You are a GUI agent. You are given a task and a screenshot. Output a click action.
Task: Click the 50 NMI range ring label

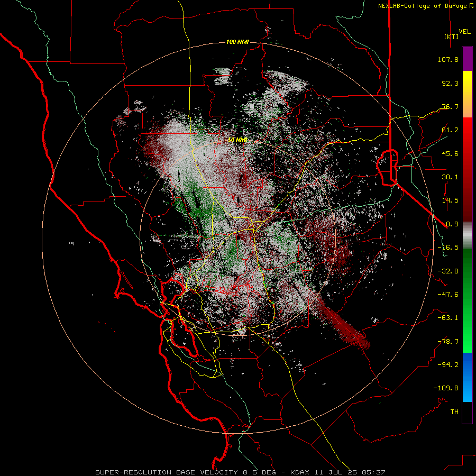(237, 140)
